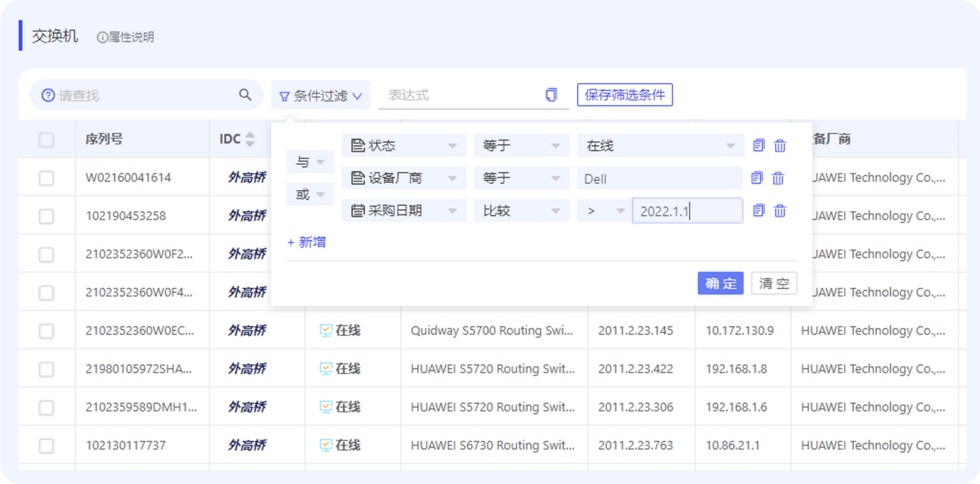The image size is (980, 484).
Task: Open the > comparison operator dropdown
Action: tap(604, 210)
